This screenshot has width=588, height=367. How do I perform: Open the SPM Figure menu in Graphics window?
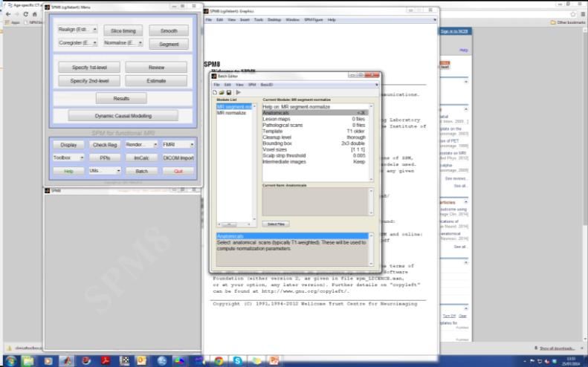click(313, 20)
